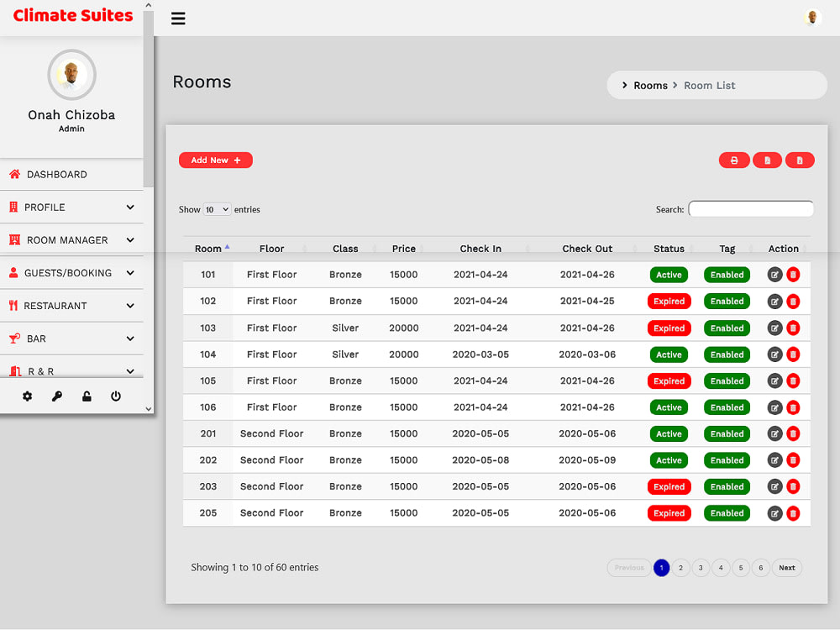
Task: Select current page 1 button
Action: click(662, 568)
